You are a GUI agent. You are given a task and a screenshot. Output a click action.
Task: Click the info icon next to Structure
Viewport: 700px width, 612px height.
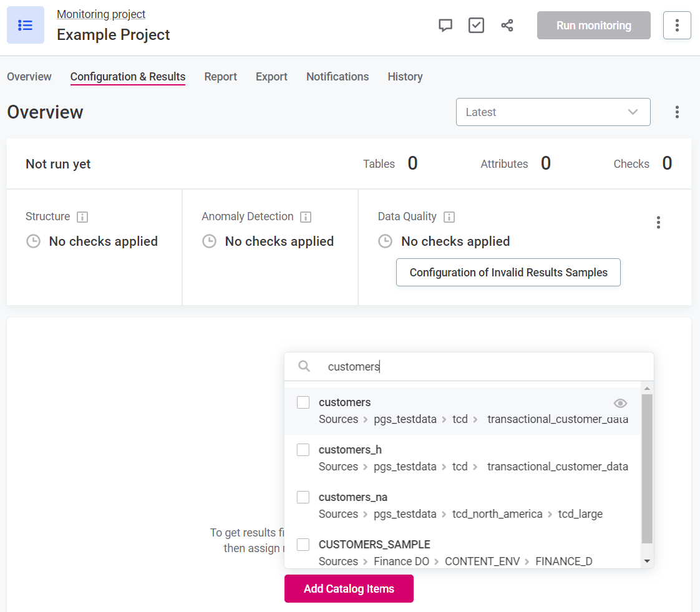[82, 217]
